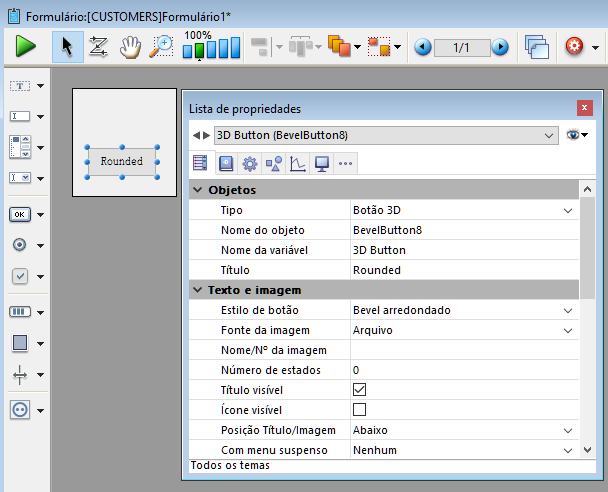Enable the Ícone visível checkbox
Screen dimensions: 608x492
point(360,409)
